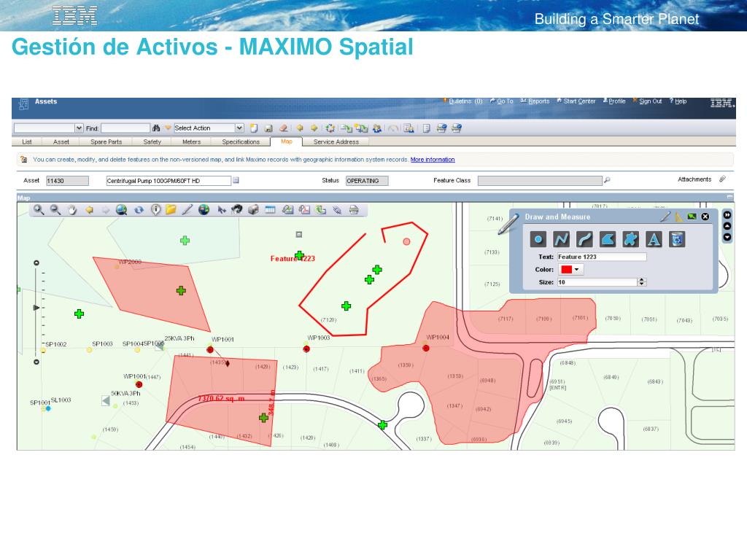Click the up arrow on the map side control
Screen dimensions: 747x560
[727, 226]
